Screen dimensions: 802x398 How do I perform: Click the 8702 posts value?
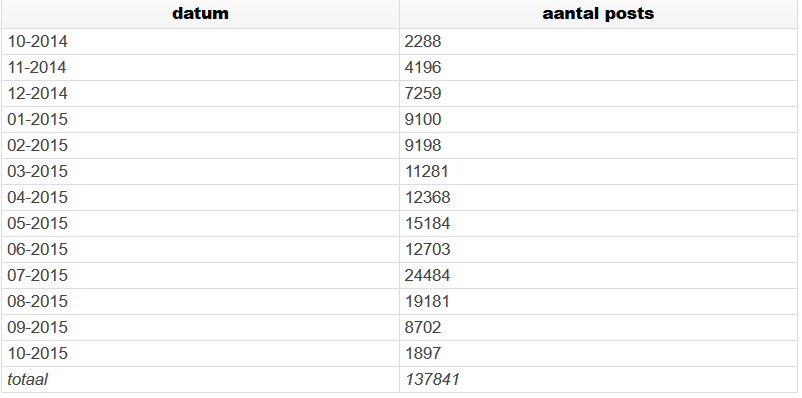point(422,327)
